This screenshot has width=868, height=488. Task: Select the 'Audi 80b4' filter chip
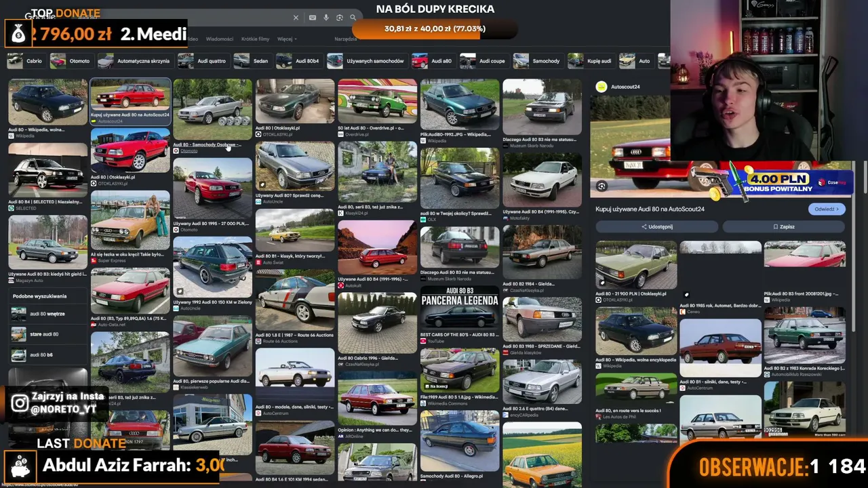pyautogui.click(x=298, y=61)
